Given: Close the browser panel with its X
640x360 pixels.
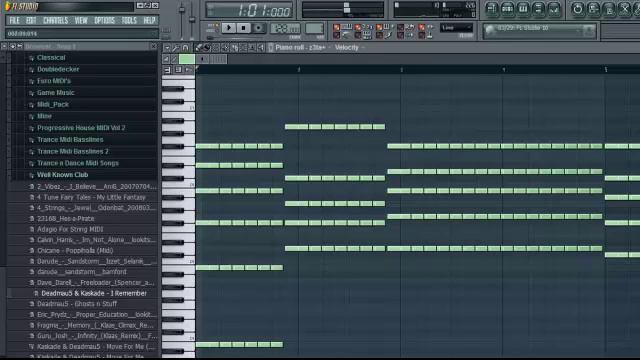Looking at the screenshot, I should 153,47.
